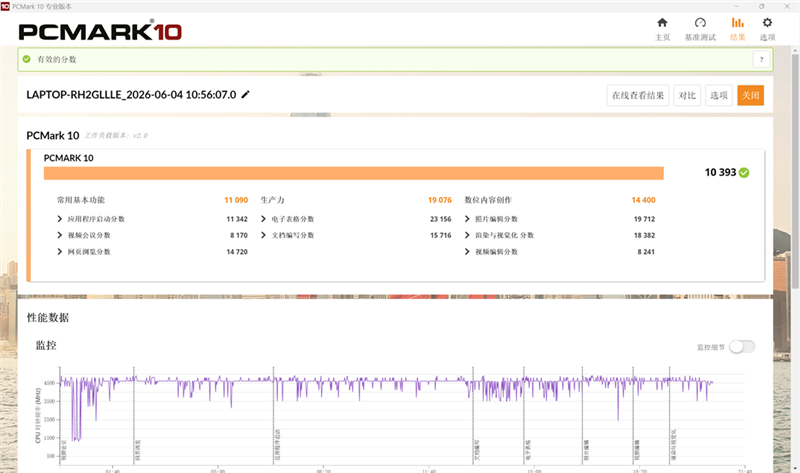Screen dimensions: 800x473
Task: Click the result name LAPTOP-RH2GLLLE text
Action: tap(131, 94)
